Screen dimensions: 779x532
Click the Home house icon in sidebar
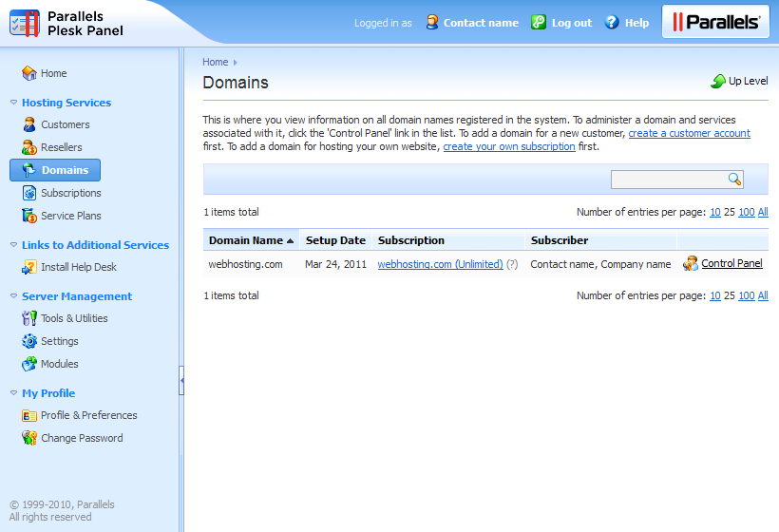[29, 73]
